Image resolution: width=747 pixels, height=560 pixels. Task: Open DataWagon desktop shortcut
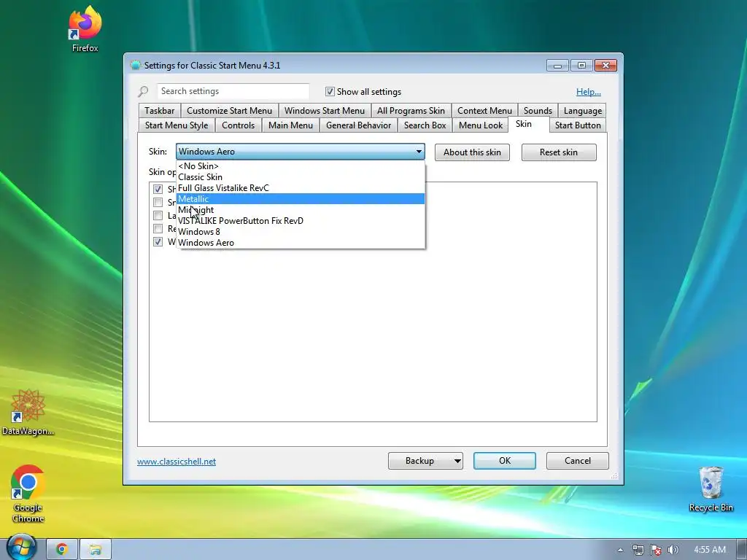(28, 412)
